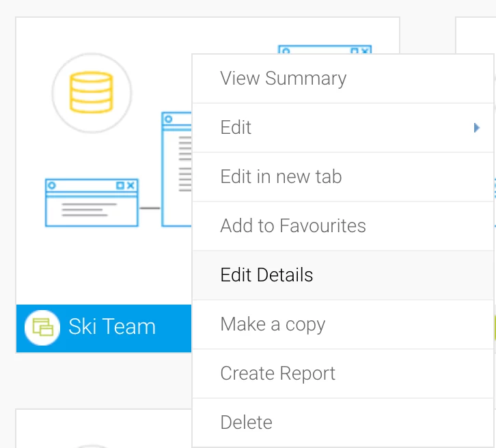
Task: Click the x glyph in the small window illustration
Action: pyautogui.click(x=131, y=185)
